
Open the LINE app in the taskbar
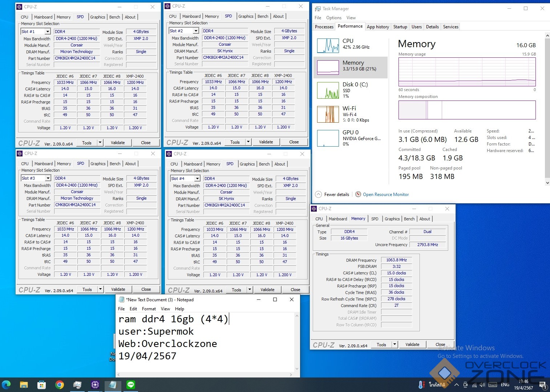[x=131, y=385]
